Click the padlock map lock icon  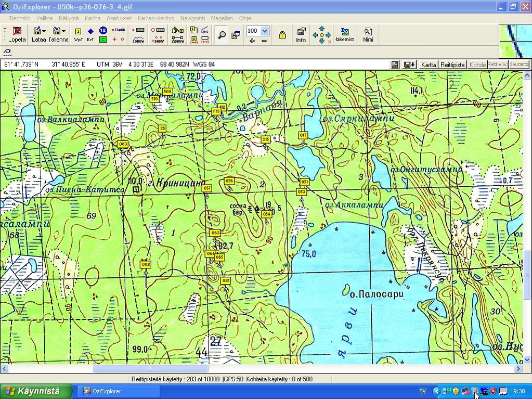[x=282, y=35]
